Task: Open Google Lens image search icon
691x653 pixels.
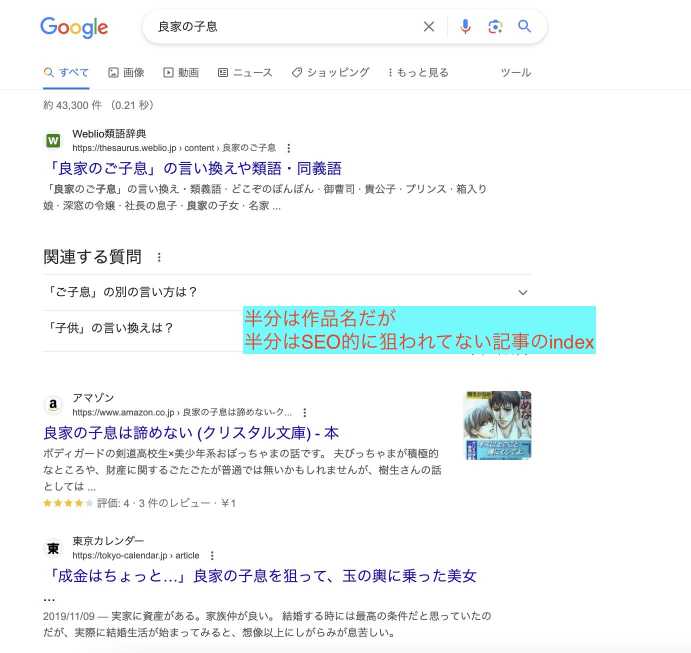Action: (x=495, y=27)
